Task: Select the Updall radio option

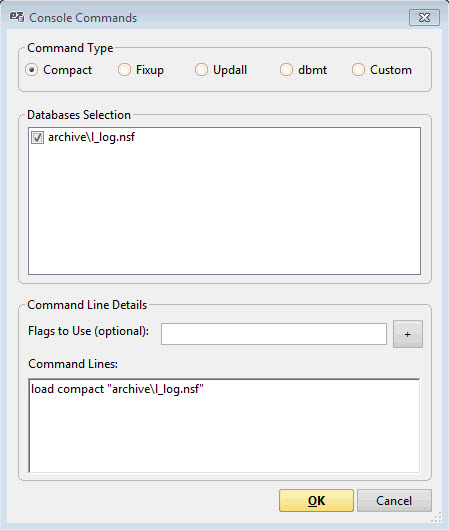Action: click(201, 70)
